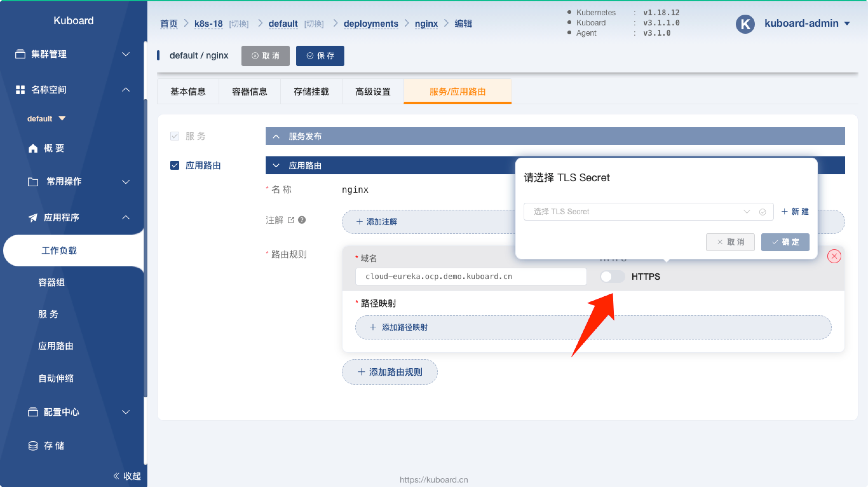The height and width of the screenshot is (487, 868).
Task: Switch to the 容器信息 tab
Action: (x=249, y=92)
